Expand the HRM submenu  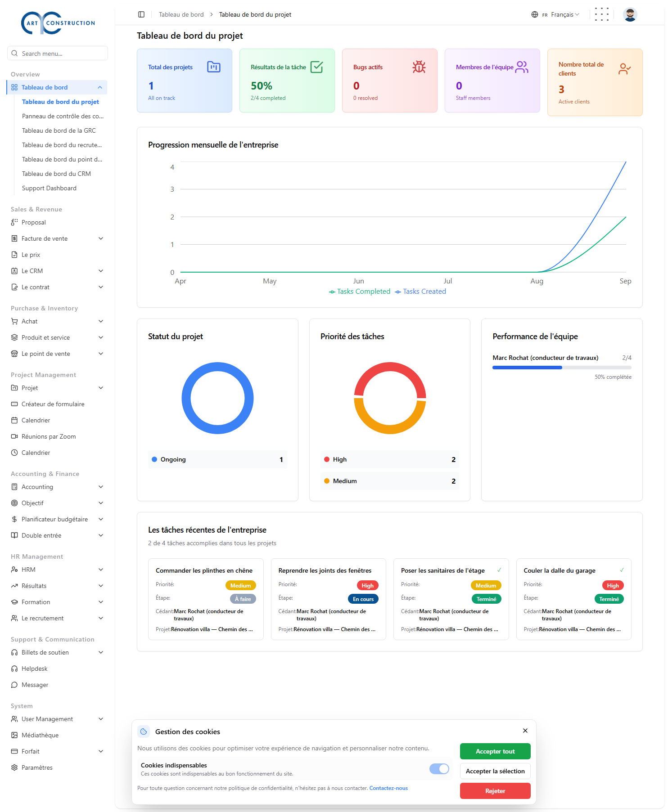coord(57,570)
